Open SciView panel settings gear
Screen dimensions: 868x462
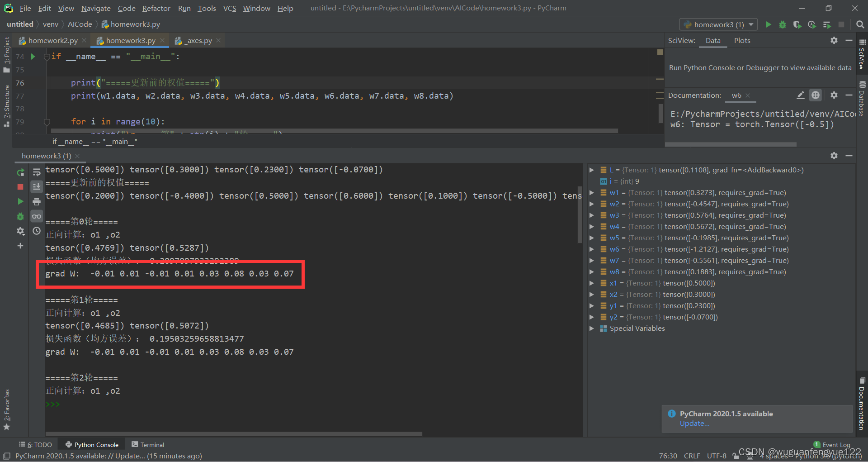[834, 40]
